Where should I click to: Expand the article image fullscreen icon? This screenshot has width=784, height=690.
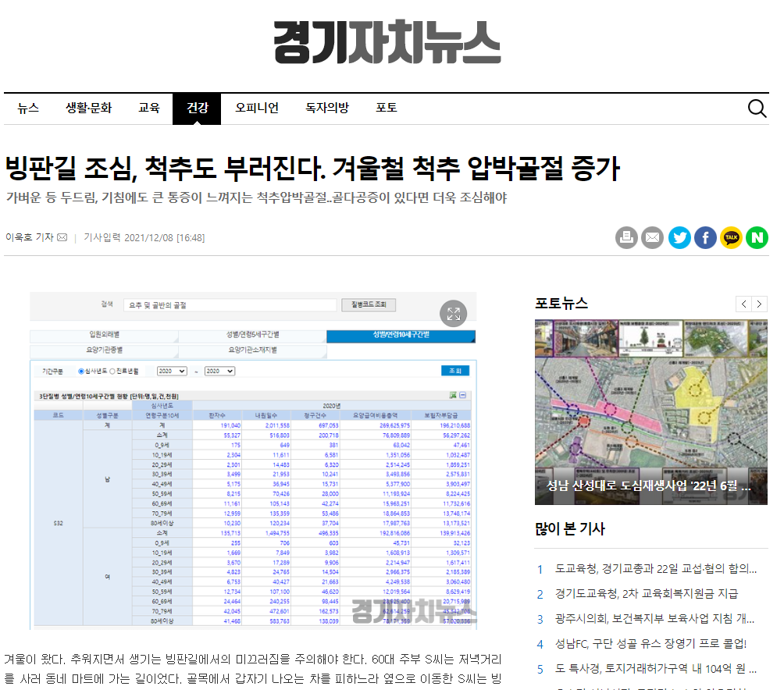coord(453,314)
